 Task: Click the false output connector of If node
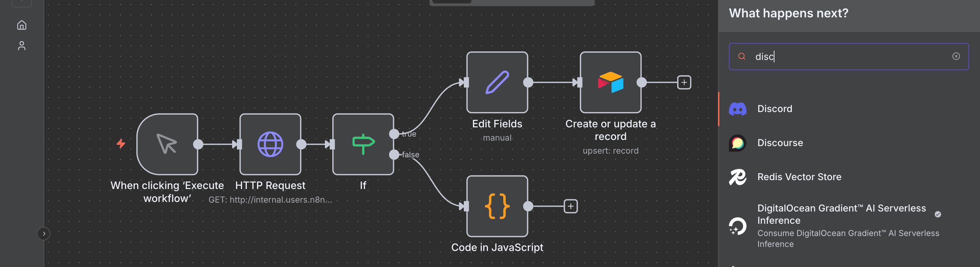pyautogui.click(x=394, y=155)
